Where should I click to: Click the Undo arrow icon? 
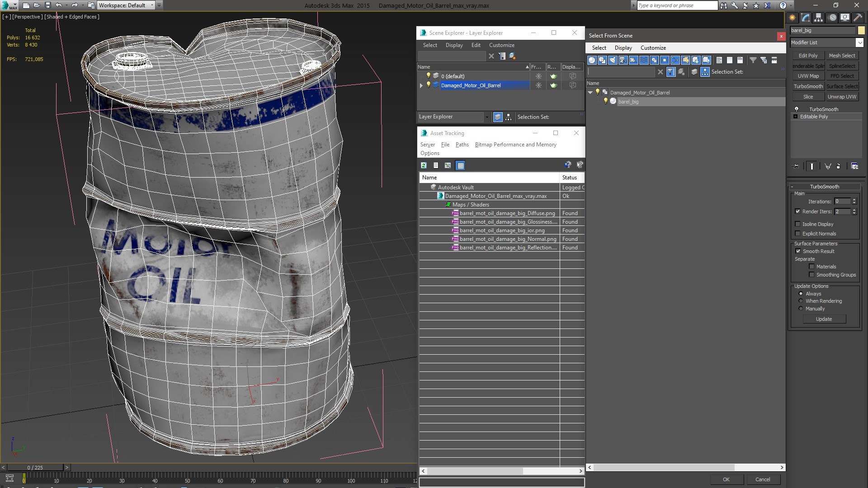coord(59,5)
